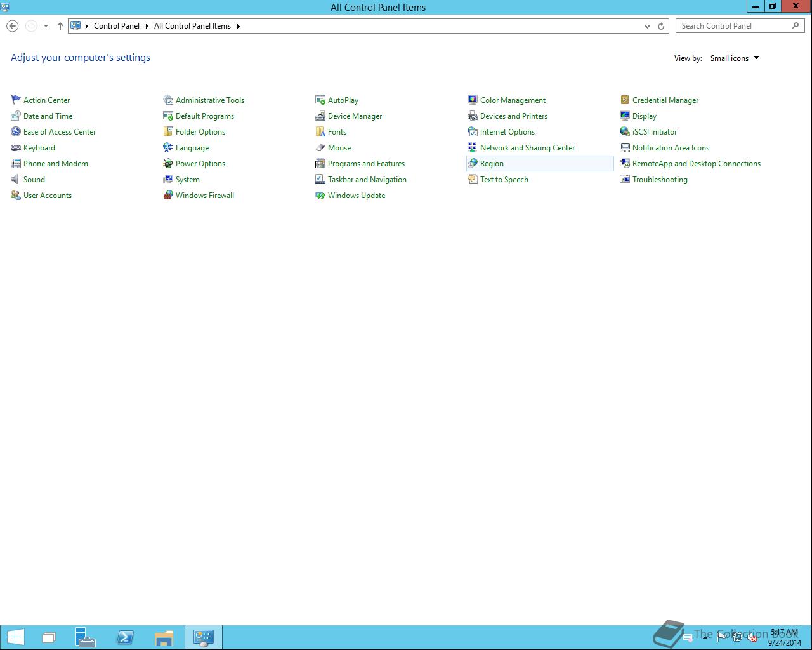Open the Fonts folder icon
The width and height of the screenshot is (812, 650).
coord(320,131)
